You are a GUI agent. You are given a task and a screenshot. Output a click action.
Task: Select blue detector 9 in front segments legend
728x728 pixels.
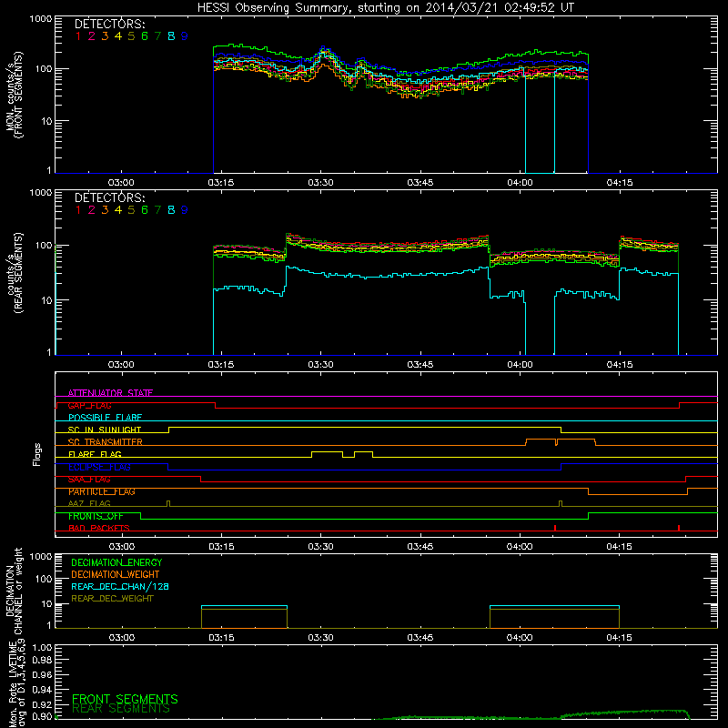[x=185, y=36]
